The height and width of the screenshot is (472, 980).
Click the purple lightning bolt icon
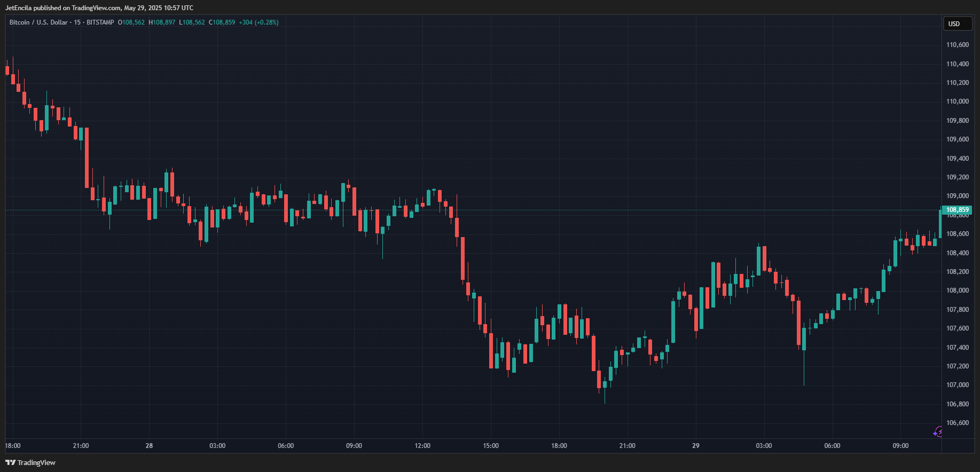[937, 432]
